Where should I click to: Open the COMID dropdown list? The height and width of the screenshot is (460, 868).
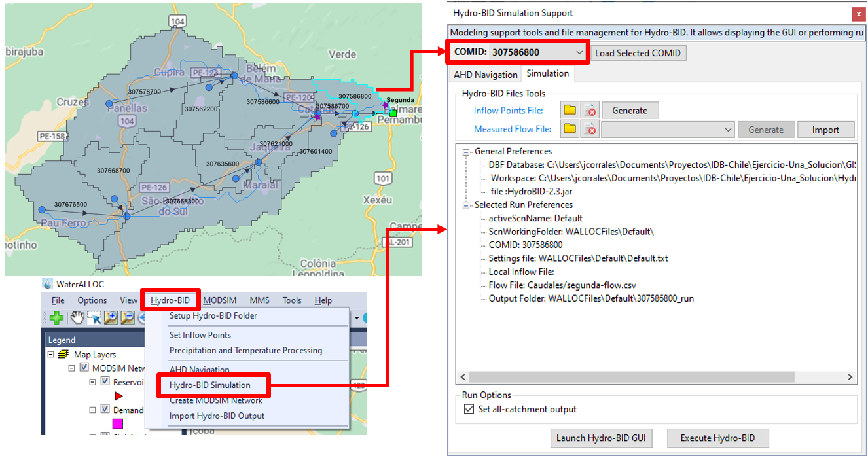(x=579, y=53)
